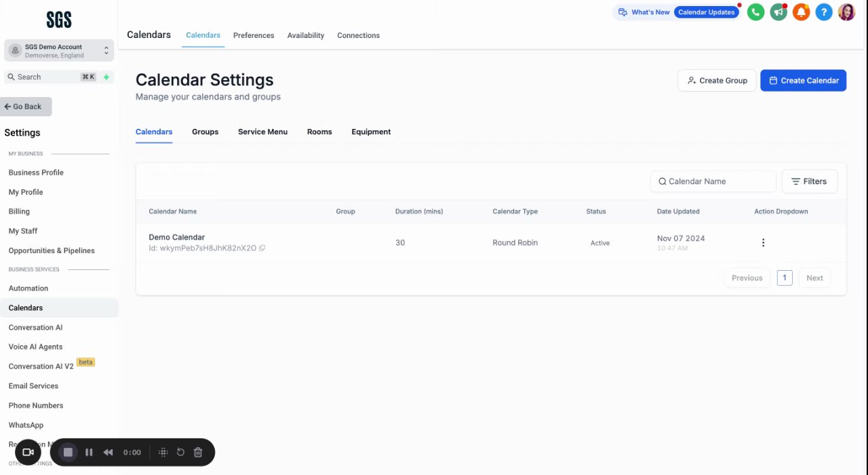Click the duration value 30
This screenshot has height=475, width=868.
coord(400,243)
